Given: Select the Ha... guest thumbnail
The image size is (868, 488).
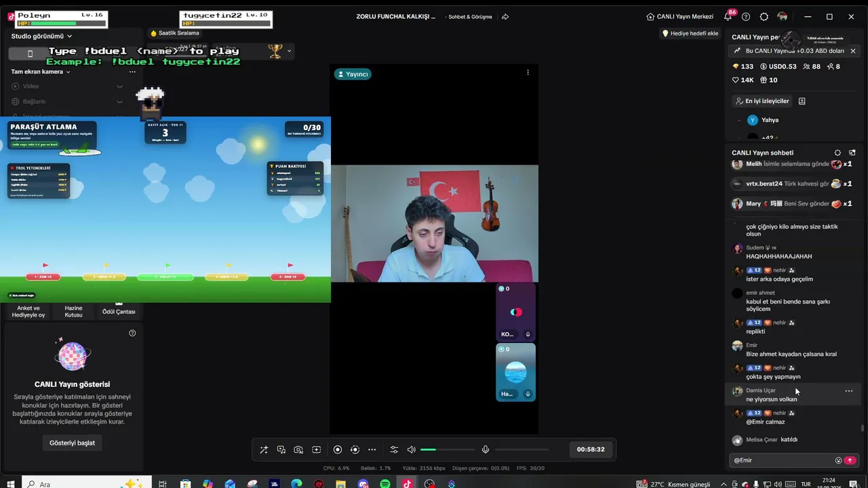Looking at the screenshot, I should coord(516,372).
